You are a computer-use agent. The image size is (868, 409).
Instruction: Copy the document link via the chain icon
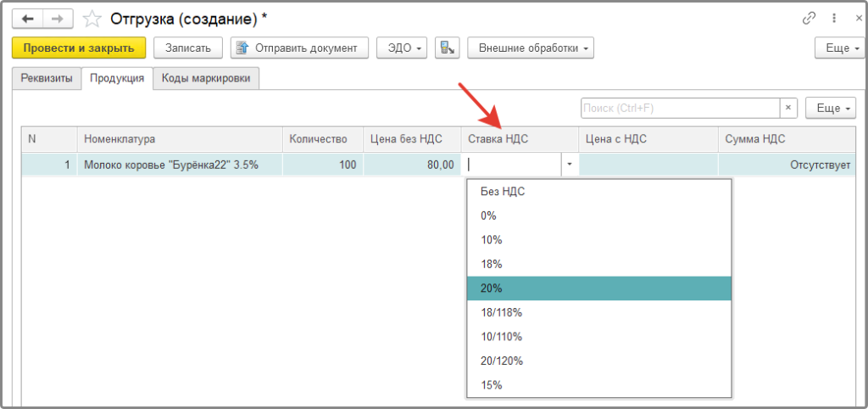pyautogui.click(x=807, y=19)
